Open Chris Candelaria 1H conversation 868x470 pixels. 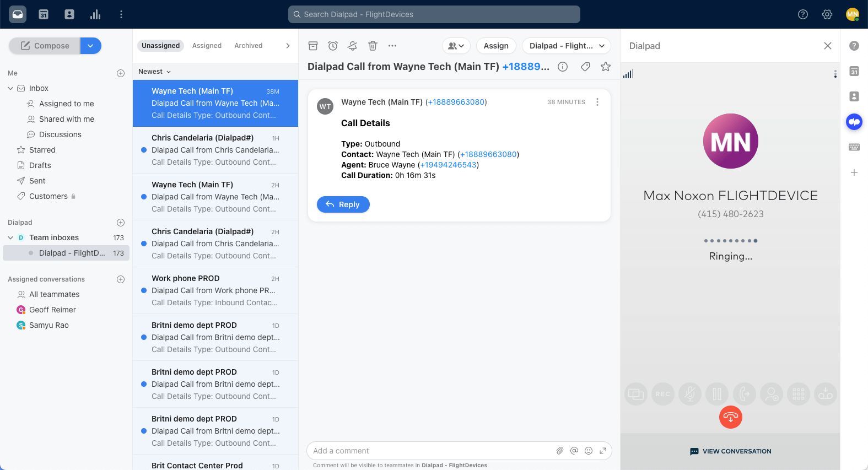215,150
